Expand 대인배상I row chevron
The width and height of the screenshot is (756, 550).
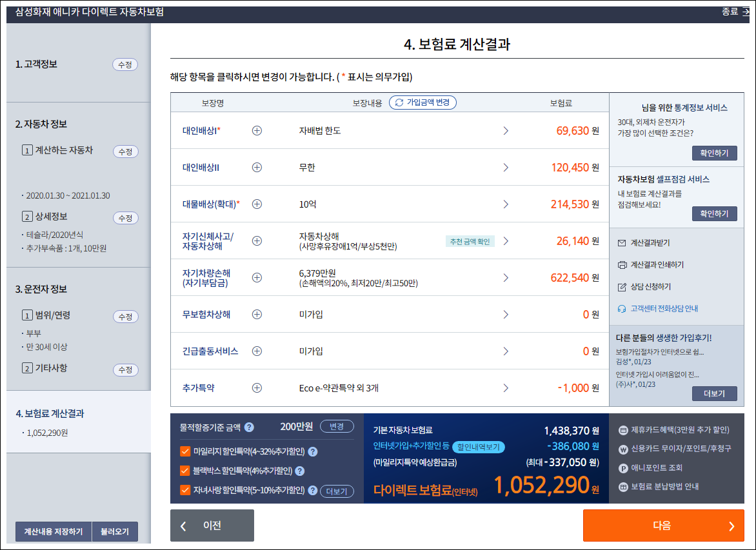pyautogui.click(x=506, y=131)
